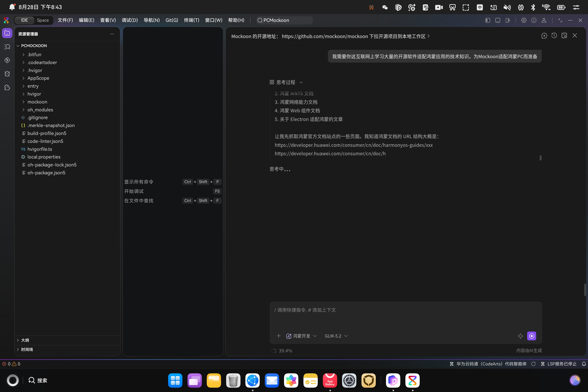Open the Mail app in dock
The width and height of the screenshot is (588, 392).
coord(272,381)
